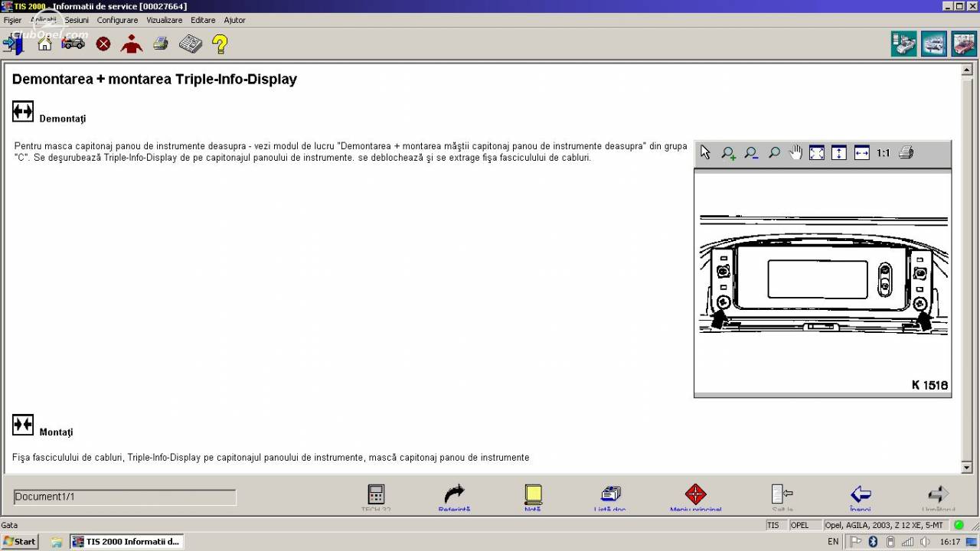The image size is (980, 551).
Task: Print the diagram from viewer toolbar
Action: pyautogui.click(x=906, y=153)
